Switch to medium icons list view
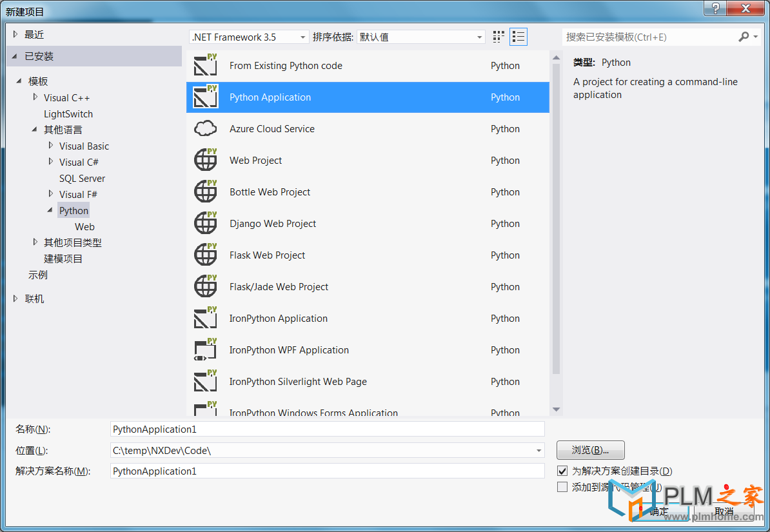Screen dimensions: 770x532 tap(518, 37)
